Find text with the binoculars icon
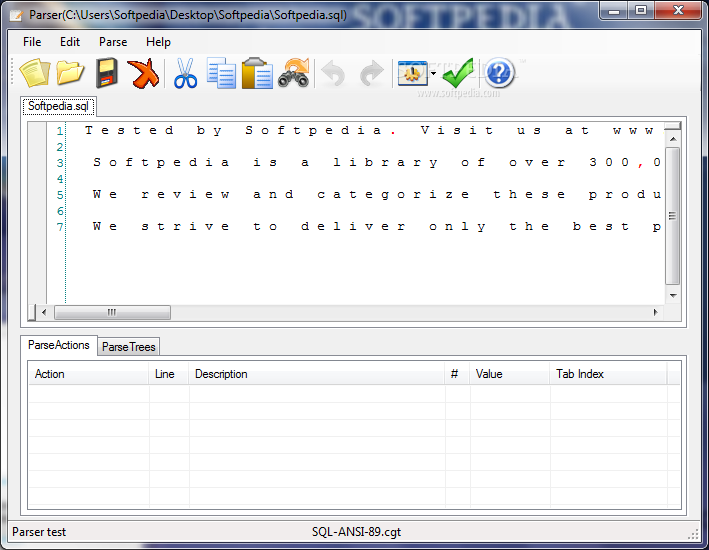Screen dimensions: 709x550 (294, 73)
